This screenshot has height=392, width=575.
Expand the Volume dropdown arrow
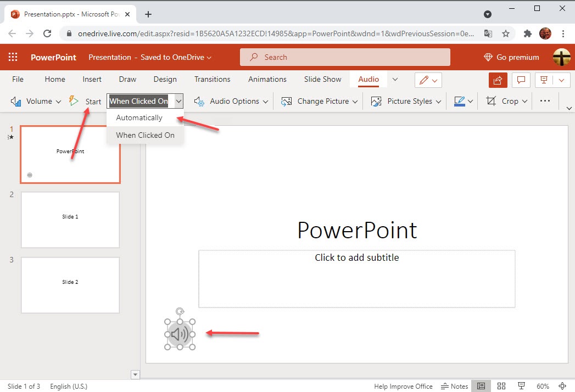(58, 102)
